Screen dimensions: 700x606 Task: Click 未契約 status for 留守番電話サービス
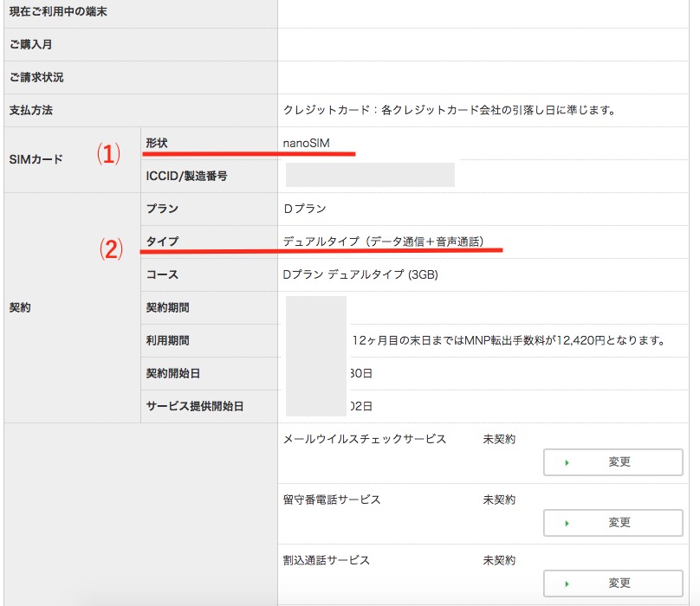[499, 500]
